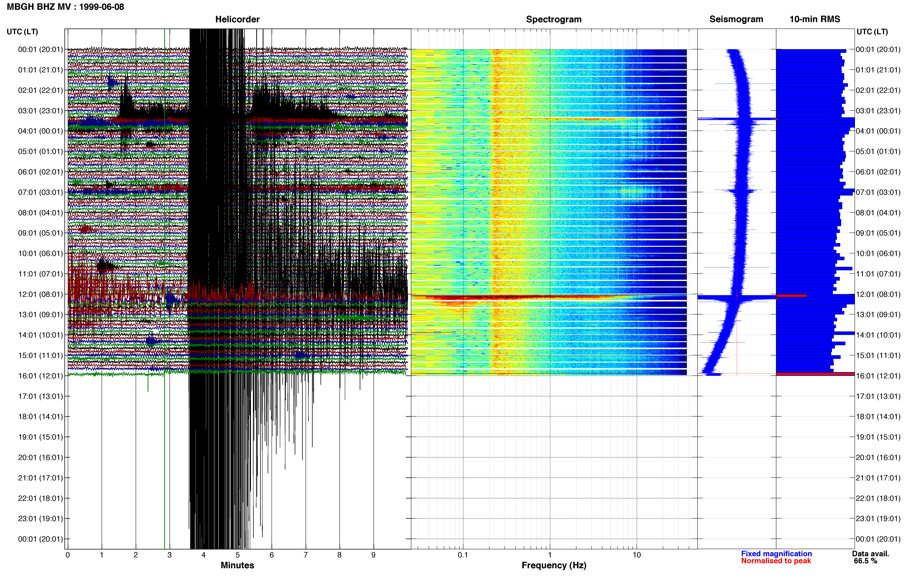Click the 'Minutes' x-axis label
The image size is (924, 578).
237,565
